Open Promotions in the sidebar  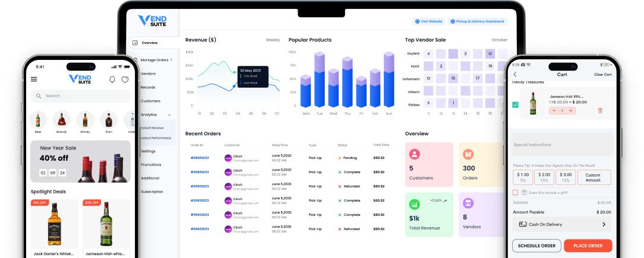pyautogui.click(x=151, y=164)
